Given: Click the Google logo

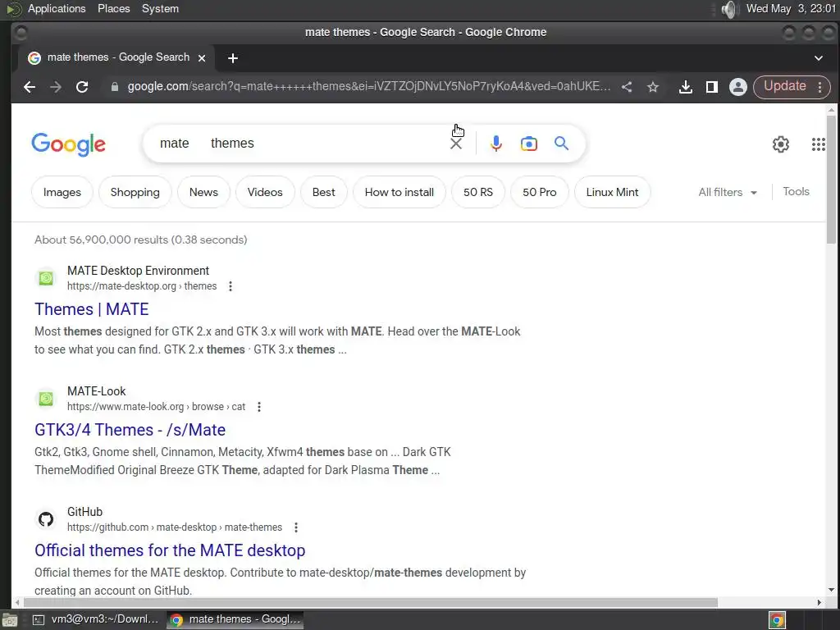Looking at the screenshot, I should pos(69,144).
